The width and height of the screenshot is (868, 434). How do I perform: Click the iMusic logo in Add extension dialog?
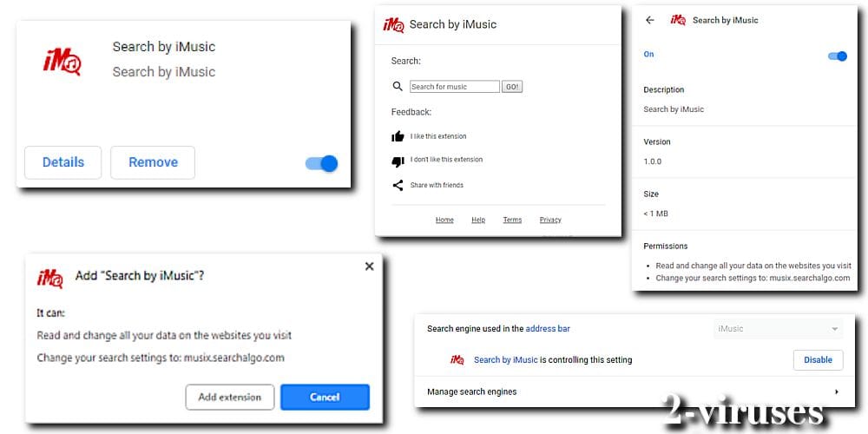point(49,278)
